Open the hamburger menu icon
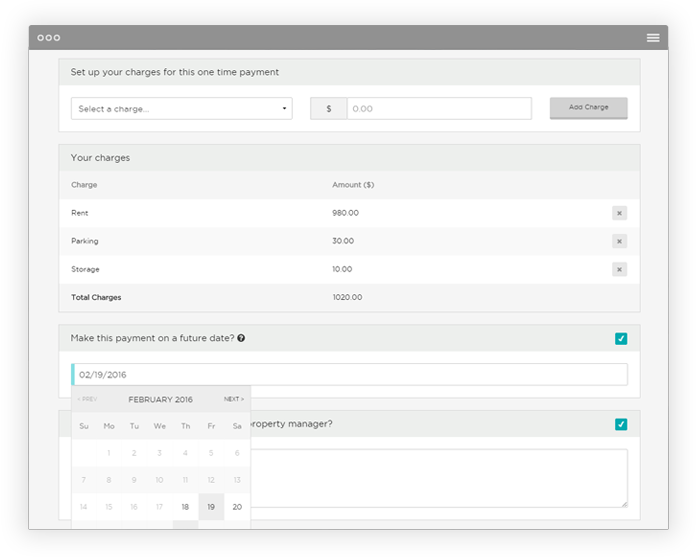Viewport: 697px width, 559px height. pyautogui.click(x=653, y=38)
